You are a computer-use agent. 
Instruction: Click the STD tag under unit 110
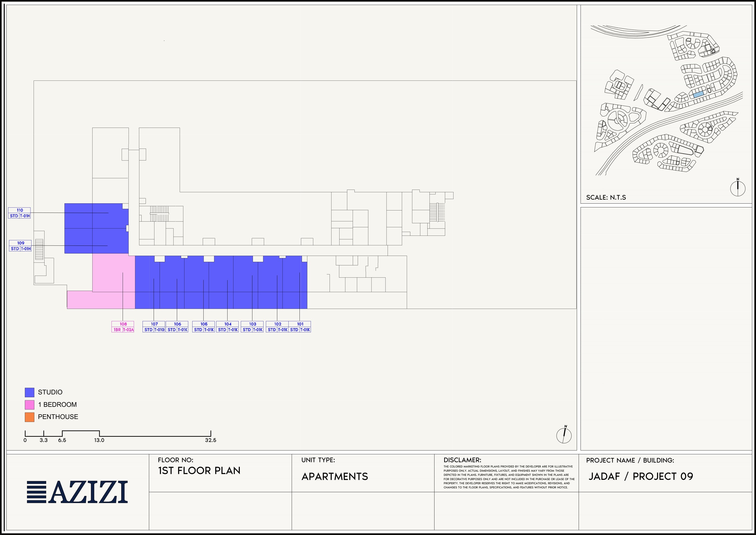tap(14, 216)
